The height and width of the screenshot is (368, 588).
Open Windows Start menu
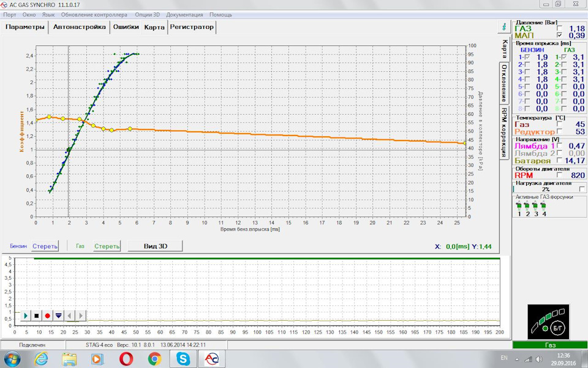click(12, 359)
